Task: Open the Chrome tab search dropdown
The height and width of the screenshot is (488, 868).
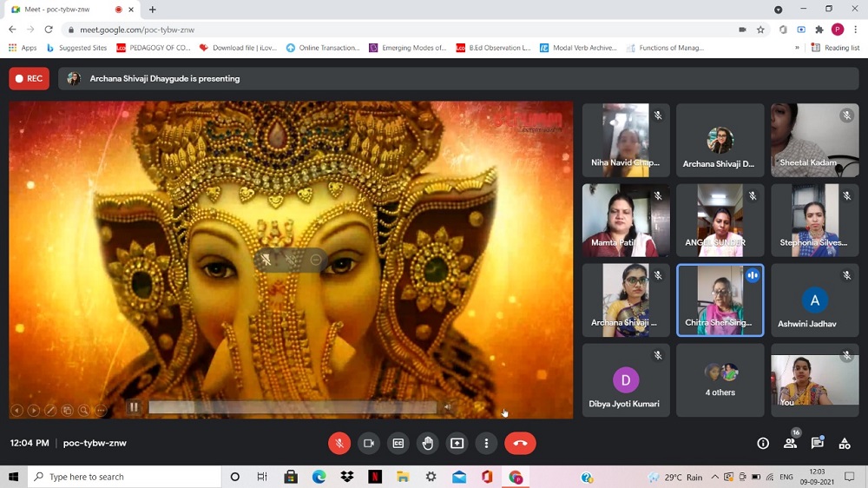Action: tap(778, 10)
